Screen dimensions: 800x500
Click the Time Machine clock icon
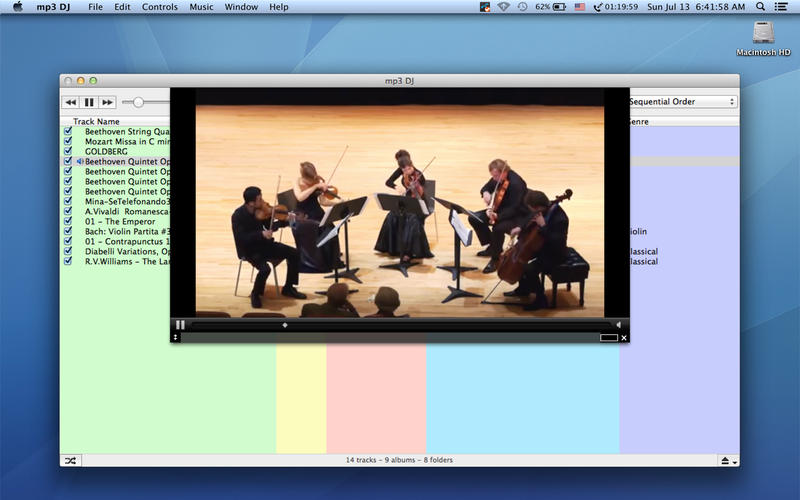click(522, 7)
